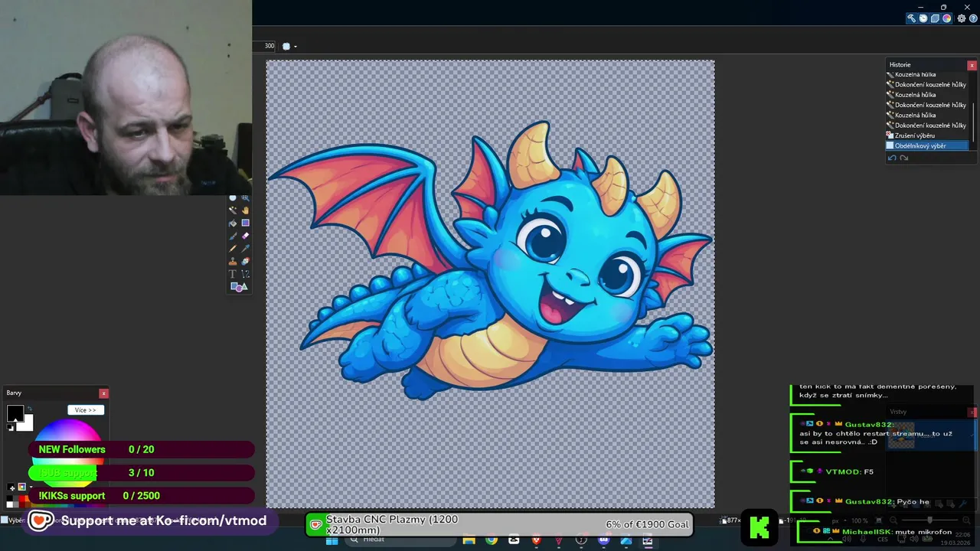The height and width of the screenshot is (551, 980).
Task: Select the Clone Stamp tool
Action: point(233,261)
